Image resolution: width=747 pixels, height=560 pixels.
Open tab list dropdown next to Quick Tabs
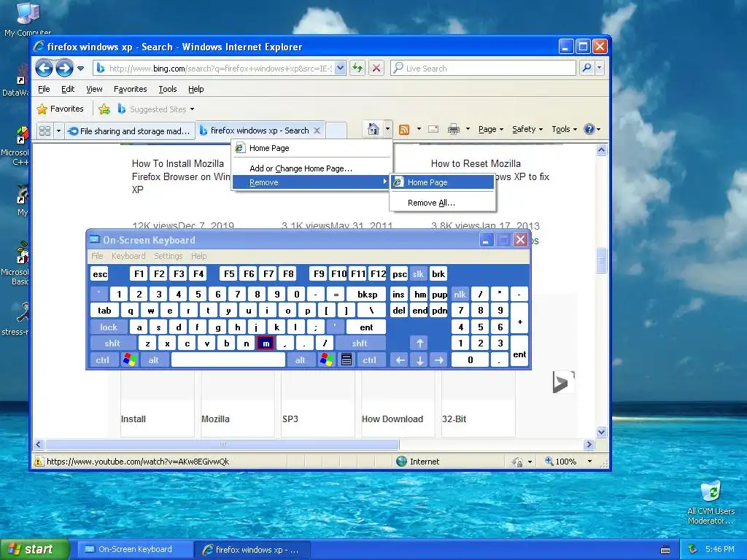tap(58, 131)
